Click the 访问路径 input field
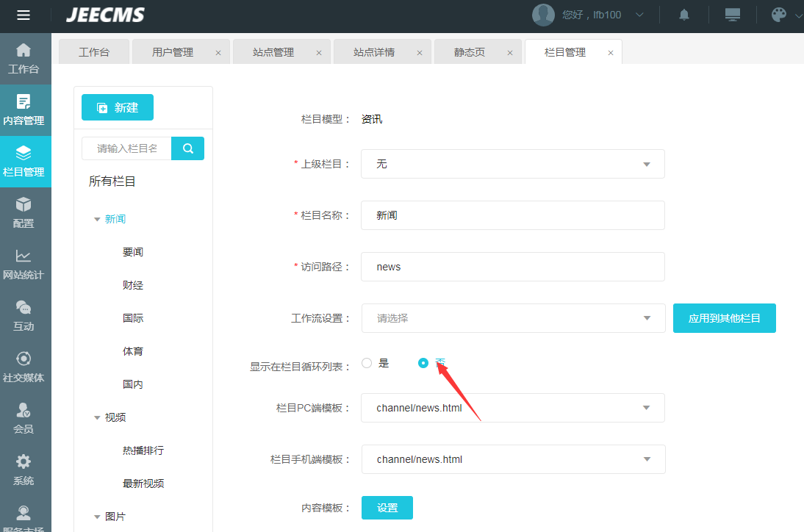Image resolution: width=804 pixels, height=532 pixels. (513, 267)
